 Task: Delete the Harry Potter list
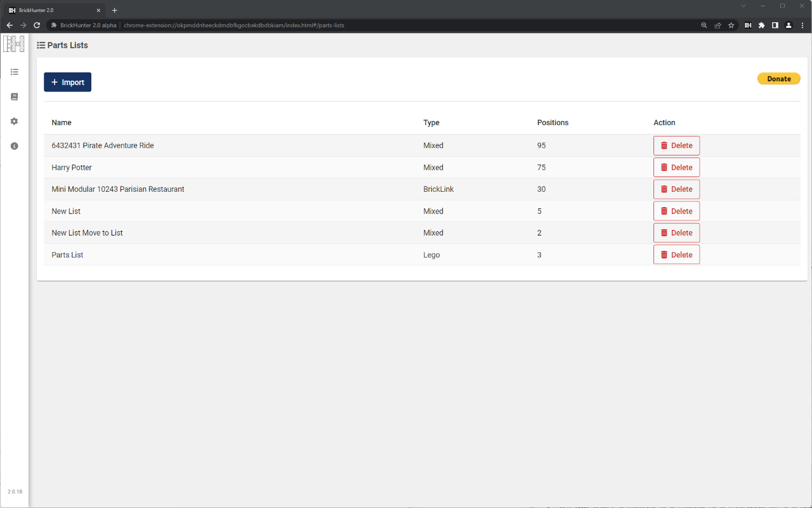676,168
